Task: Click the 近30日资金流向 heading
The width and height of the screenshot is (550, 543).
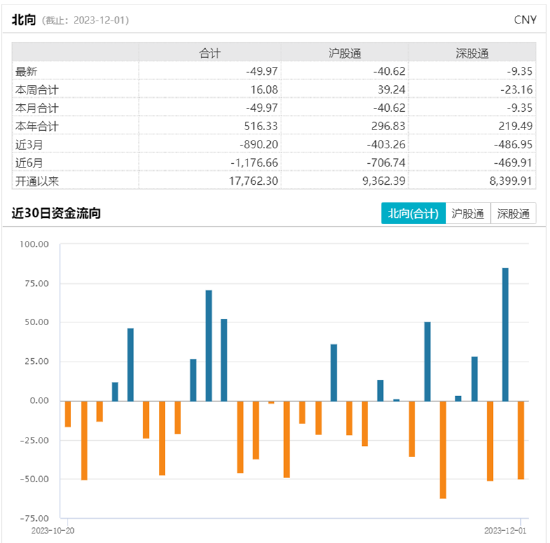Action: click(x=56, y=213)
